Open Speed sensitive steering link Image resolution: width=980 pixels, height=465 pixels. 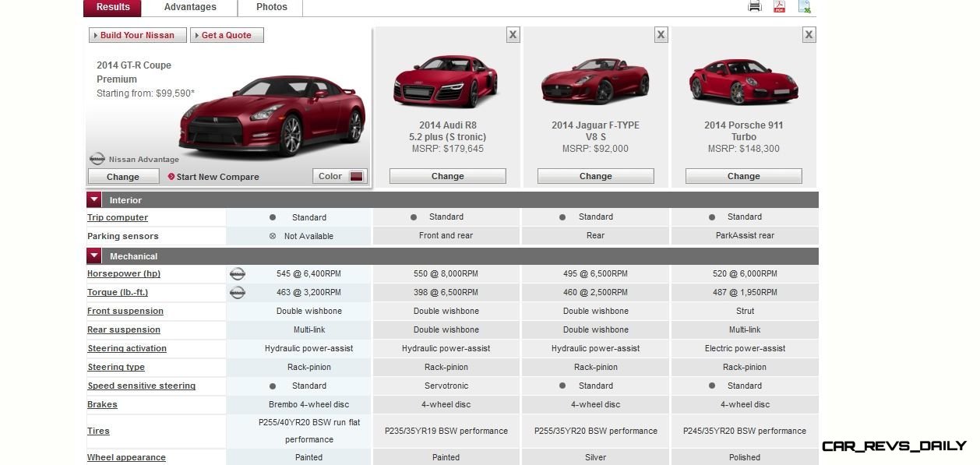click(142, 386)
